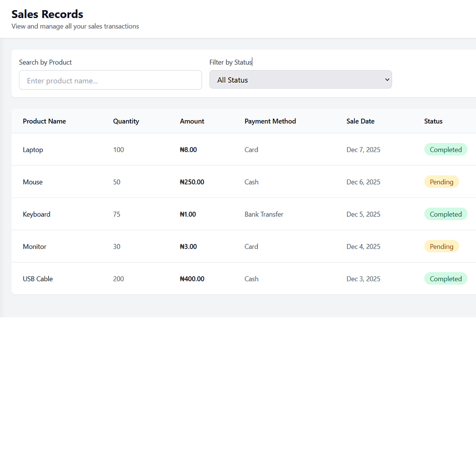Select the Product Name column header
Screen dimensions: 476x476
click(x=44, y=121)
